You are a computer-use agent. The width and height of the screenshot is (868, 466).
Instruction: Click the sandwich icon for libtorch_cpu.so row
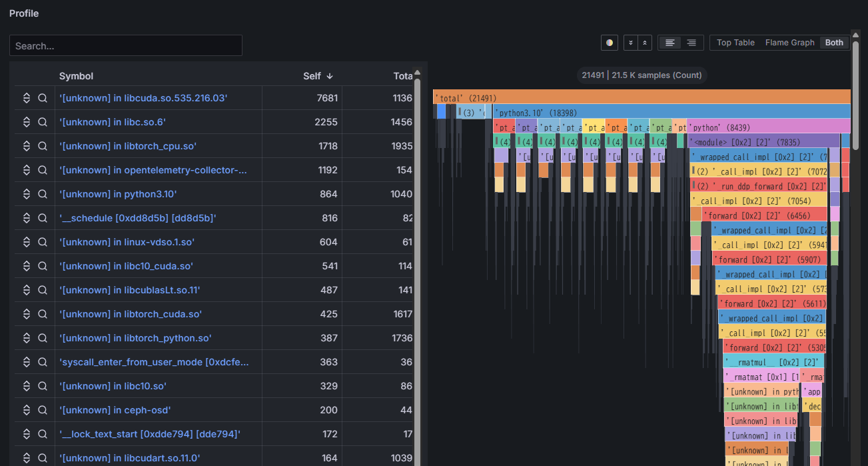click(x=27, y=146)
